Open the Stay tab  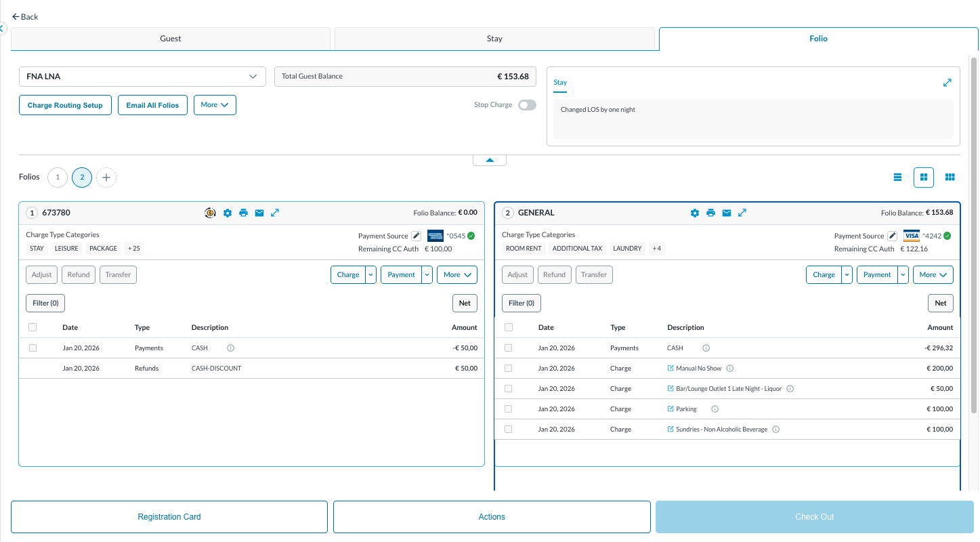pyautogui.click(x=494, y=39)
